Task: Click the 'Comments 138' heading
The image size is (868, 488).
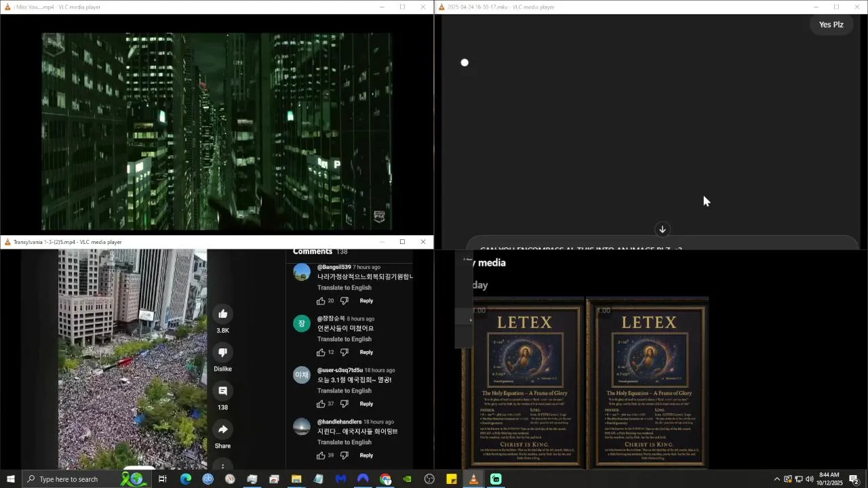Action: tap(319, 251)
